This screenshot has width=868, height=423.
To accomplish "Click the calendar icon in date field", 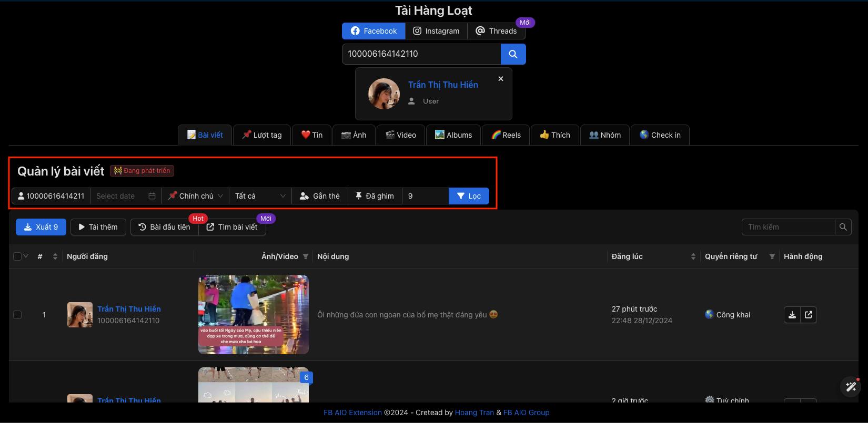I will click(152, 196).
